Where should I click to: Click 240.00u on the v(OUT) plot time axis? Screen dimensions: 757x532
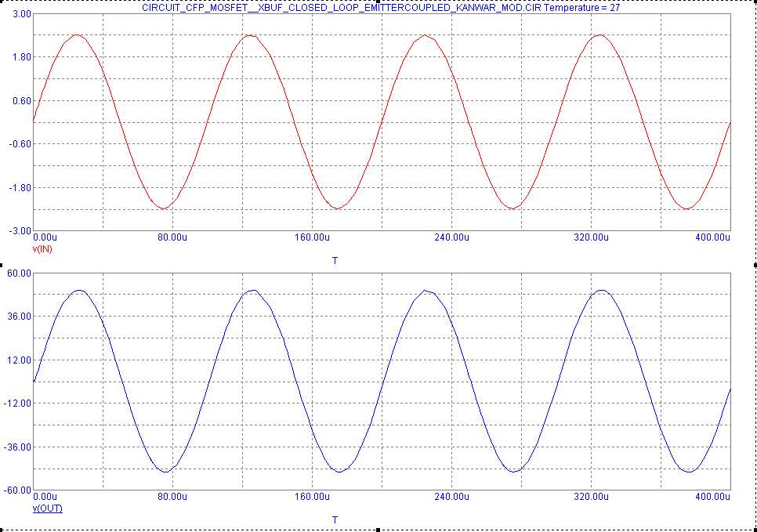pyautogui.click(x=451, y=497)
